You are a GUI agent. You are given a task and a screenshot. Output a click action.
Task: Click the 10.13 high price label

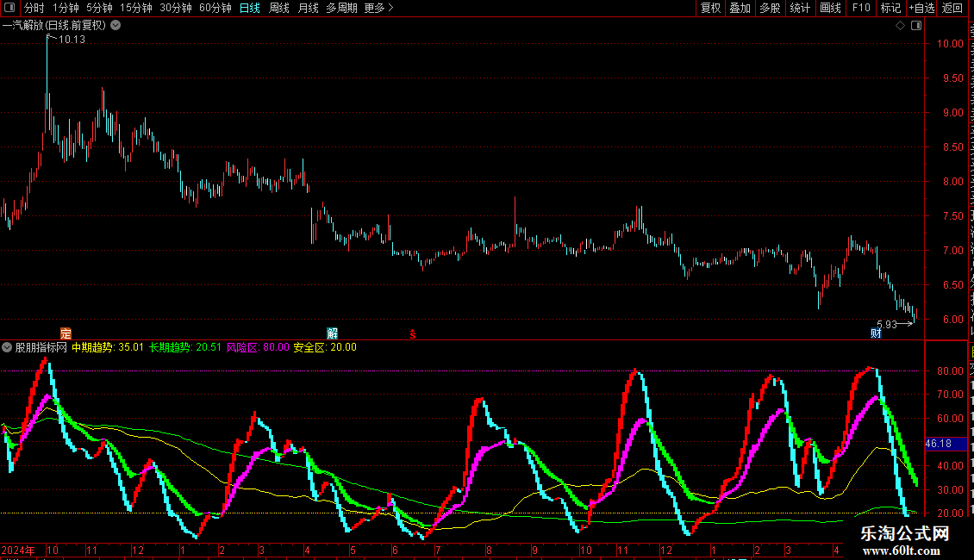coord(72,40)
